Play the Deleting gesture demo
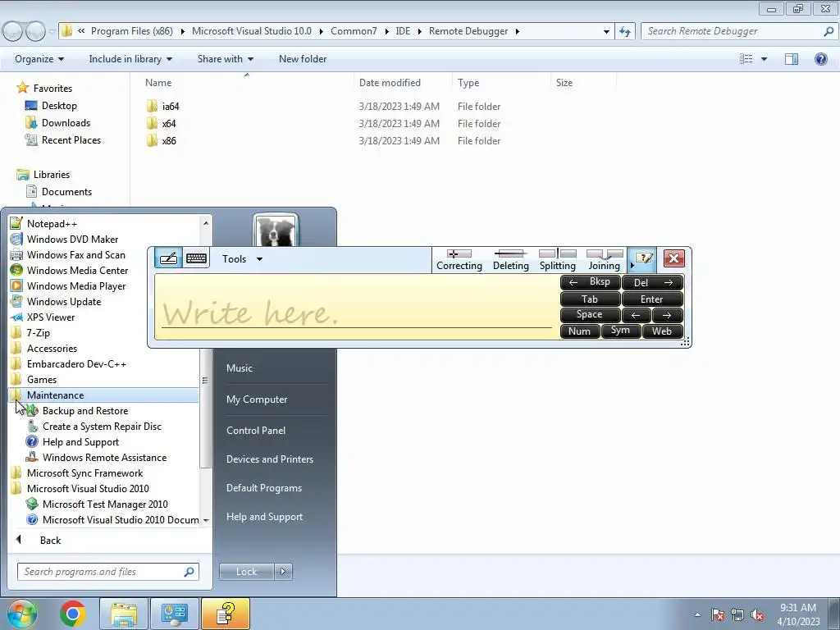Image resolution: width=840 pixels, height=630 pixels. 510,260
